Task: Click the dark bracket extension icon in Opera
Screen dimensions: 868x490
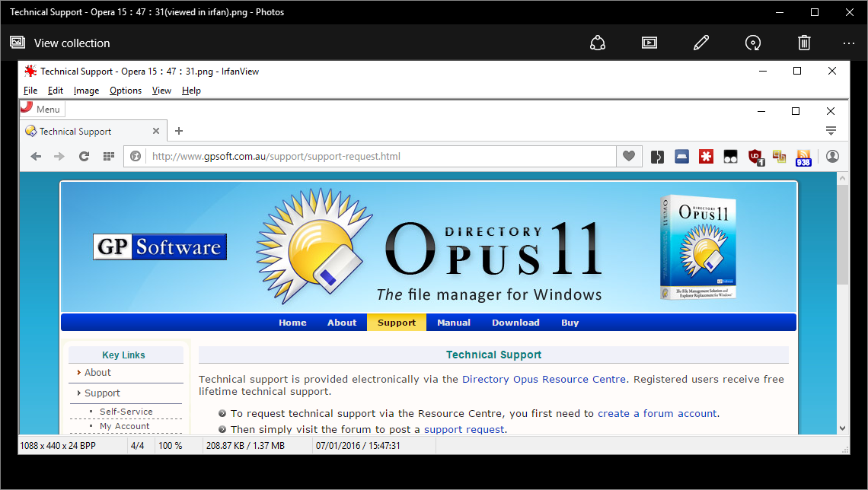Action: click(658, 157)
